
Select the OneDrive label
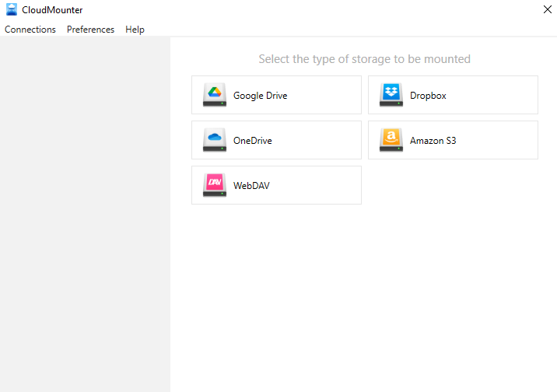(x=253, y=141)
